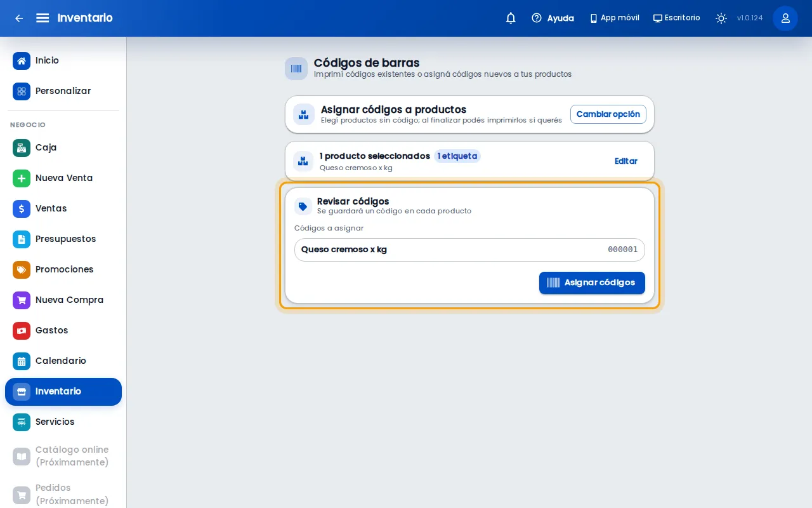Click the Queso cremoso x kg code row

tap(469, 250)
